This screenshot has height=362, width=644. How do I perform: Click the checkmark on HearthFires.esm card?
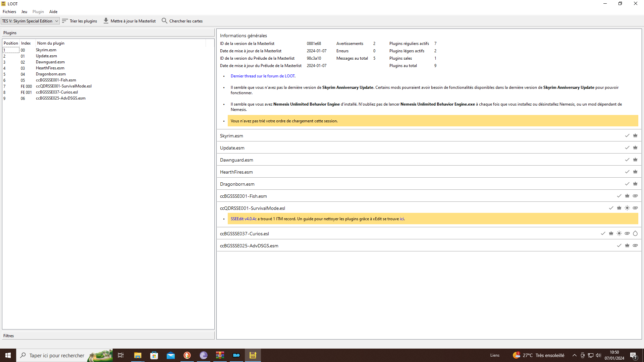[627, 172]
